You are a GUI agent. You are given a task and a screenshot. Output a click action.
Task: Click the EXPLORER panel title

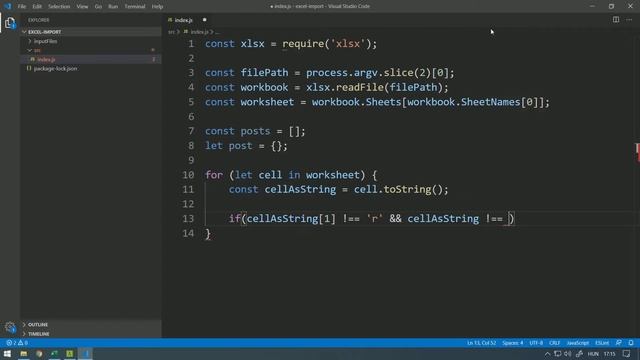coord(39,20)
